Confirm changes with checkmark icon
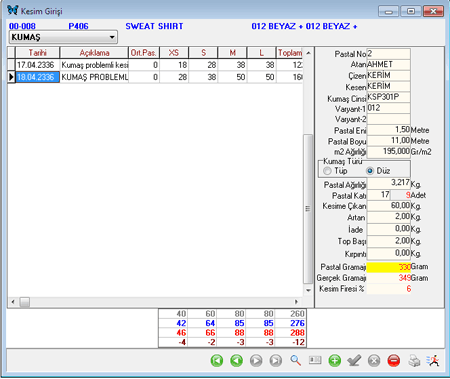 (x=354, y=361)
